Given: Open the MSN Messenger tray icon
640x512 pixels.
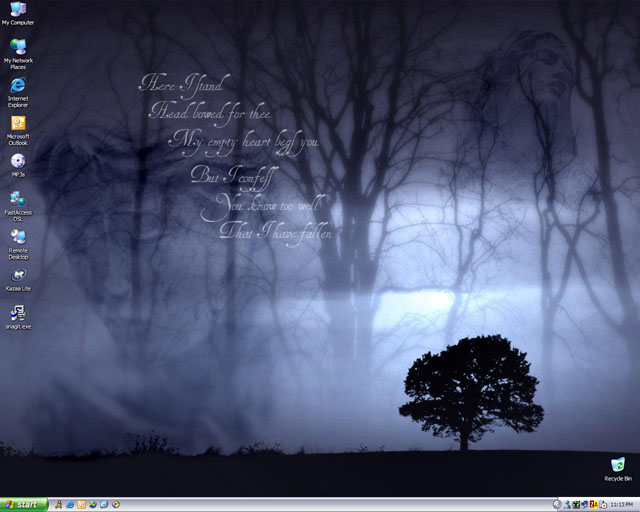Looking at the screenshot, I should tap(567, 505).
